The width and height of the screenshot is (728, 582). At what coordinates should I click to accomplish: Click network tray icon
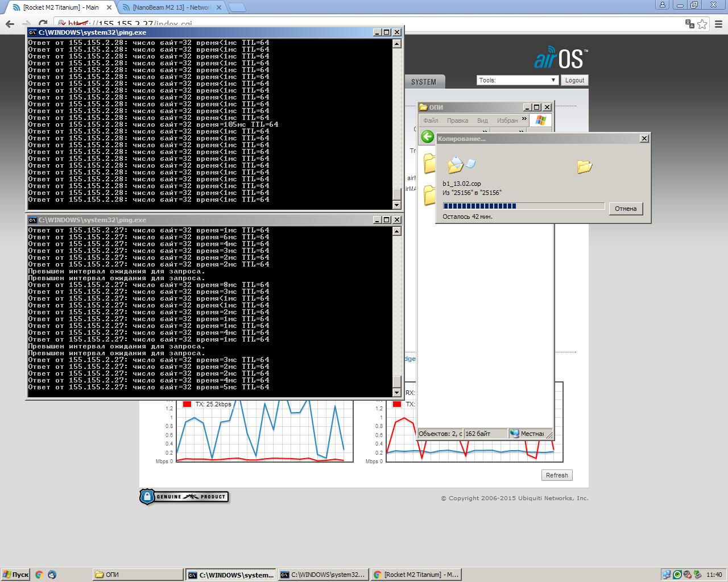click(x=667, y=575)
